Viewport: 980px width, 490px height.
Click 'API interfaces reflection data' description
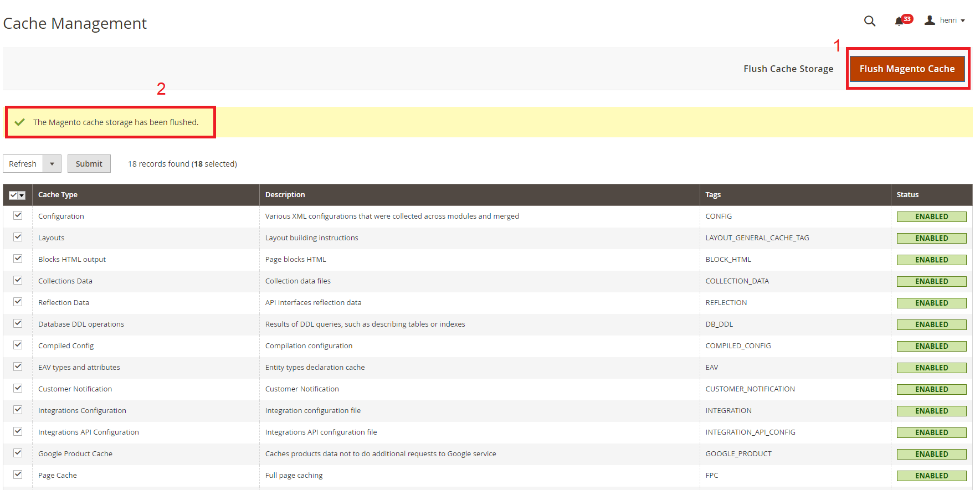[314, 303]
